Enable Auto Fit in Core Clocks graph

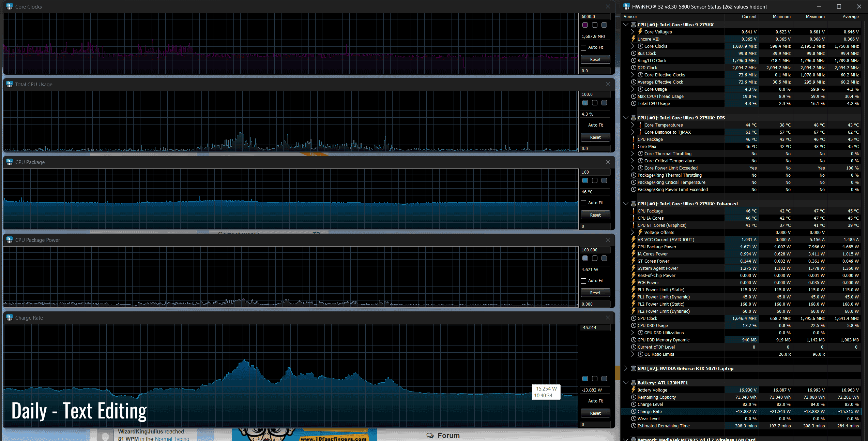584,47
